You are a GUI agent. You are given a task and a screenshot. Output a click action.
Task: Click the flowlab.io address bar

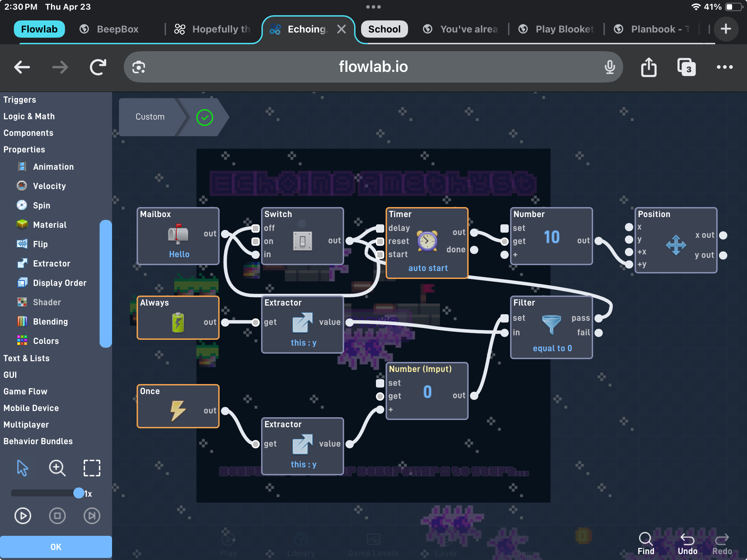[x=373, y=67]
